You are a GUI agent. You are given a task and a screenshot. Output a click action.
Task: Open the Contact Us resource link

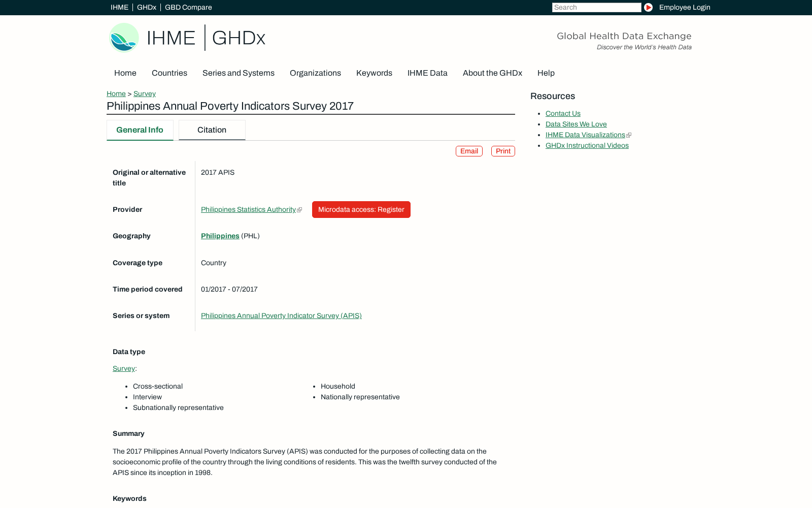point(563,114)
